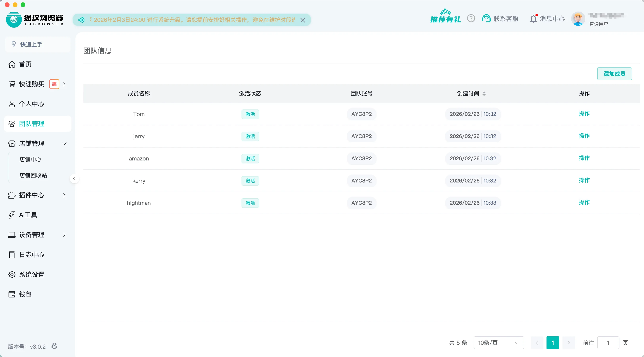Click the bug icon beside version number
Viewport: 644px width, 357px height.
pyautogui.click(x=54, y=346)
